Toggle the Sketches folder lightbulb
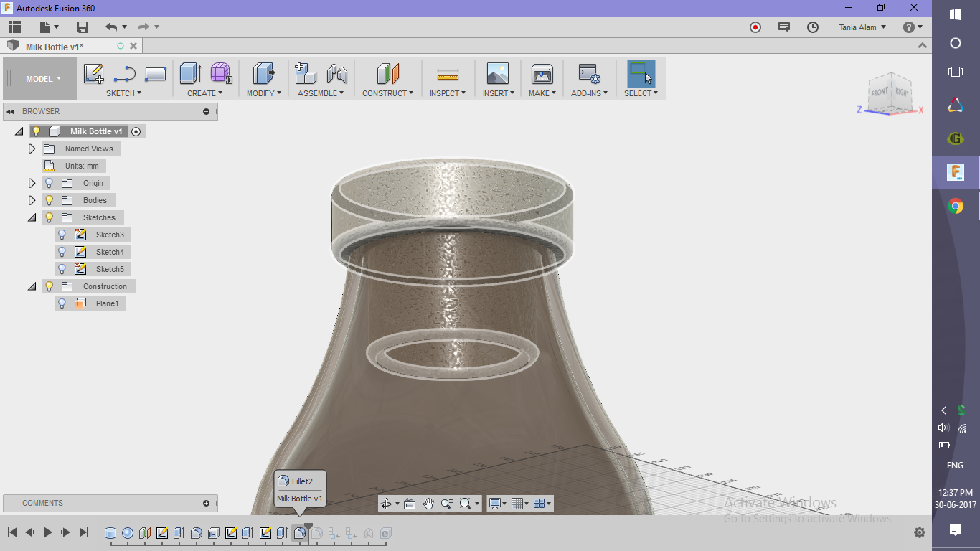980x551 pixels. click(50, 217)
